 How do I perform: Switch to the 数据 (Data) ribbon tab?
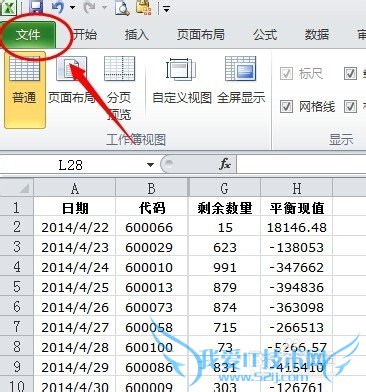point(317,34)
